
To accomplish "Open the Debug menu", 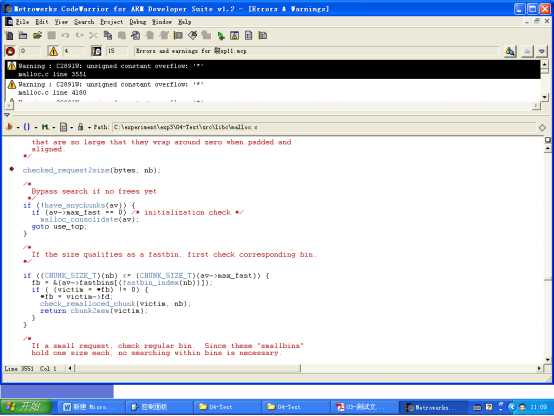I will coord(138,22).
